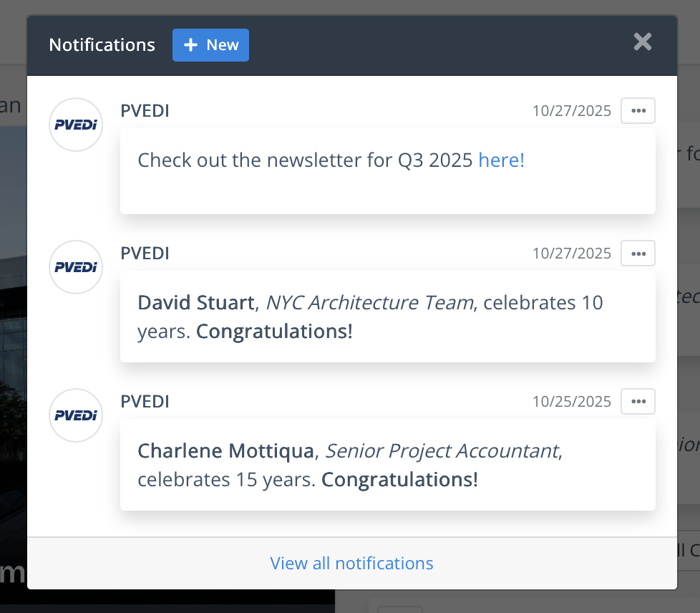The width and height of the screenshot is (700, 613).
Task: Click the date 10/25/2025 on Charlene's notification
Action: coord(571,401)
